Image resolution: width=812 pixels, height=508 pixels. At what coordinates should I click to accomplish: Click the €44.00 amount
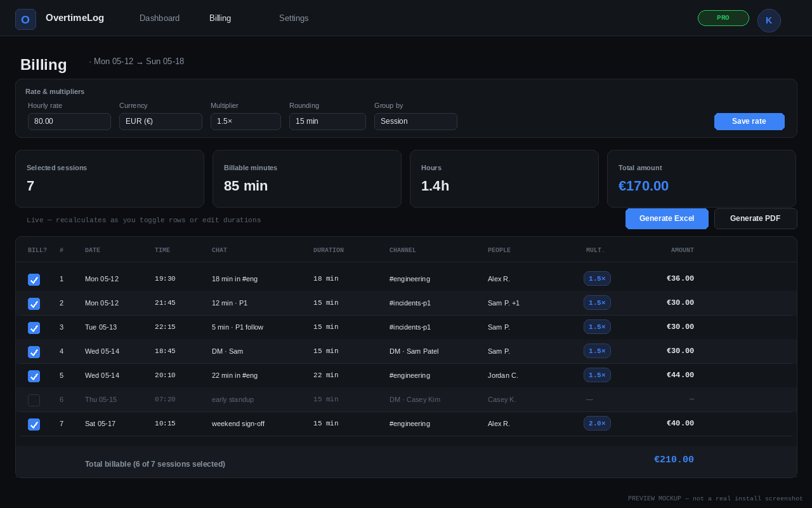coord(680,375)
